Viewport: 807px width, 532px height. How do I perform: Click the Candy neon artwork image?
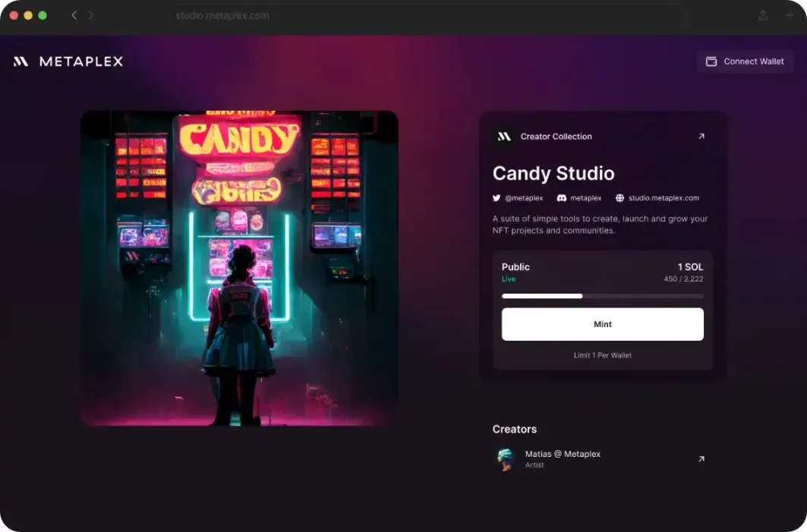click(x=239, y=268)
